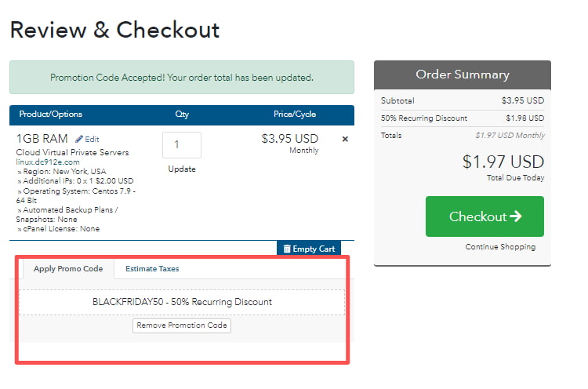Remove the 1GB RAM item with the X icon
Screen dimensions: 588x389
pyautogui.click(x=345, y=139)
